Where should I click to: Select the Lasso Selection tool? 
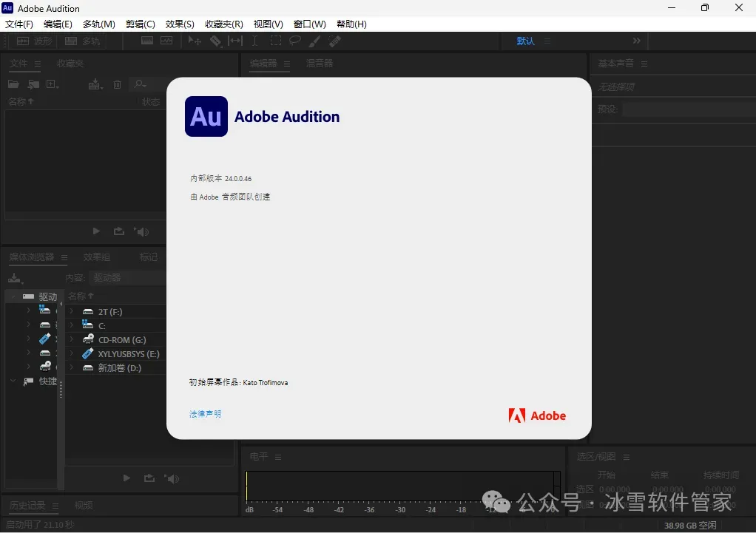pos(295,41)
